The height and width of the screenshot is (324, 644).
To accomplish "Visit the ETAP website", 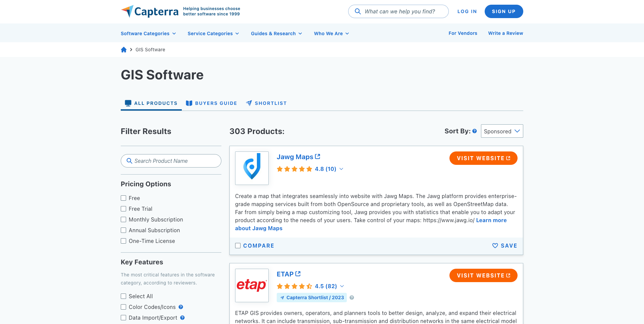I will 483,275.
